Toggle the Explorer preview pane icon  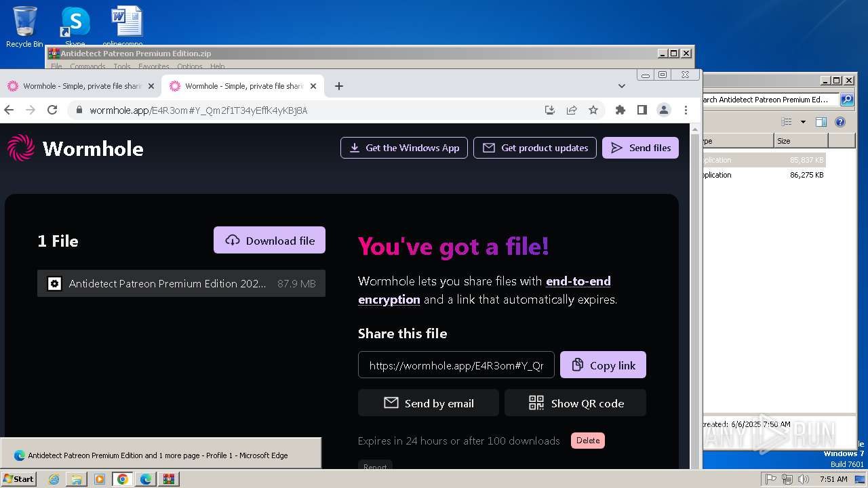(x=821, y=122)
